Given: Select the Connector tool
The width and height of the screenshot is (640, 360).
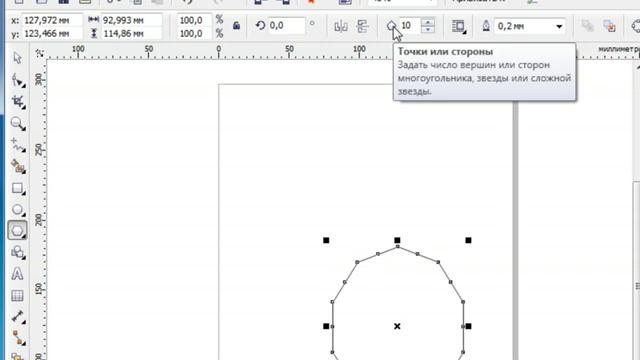Looking at the screenshot, I should (x=18, y=338).
